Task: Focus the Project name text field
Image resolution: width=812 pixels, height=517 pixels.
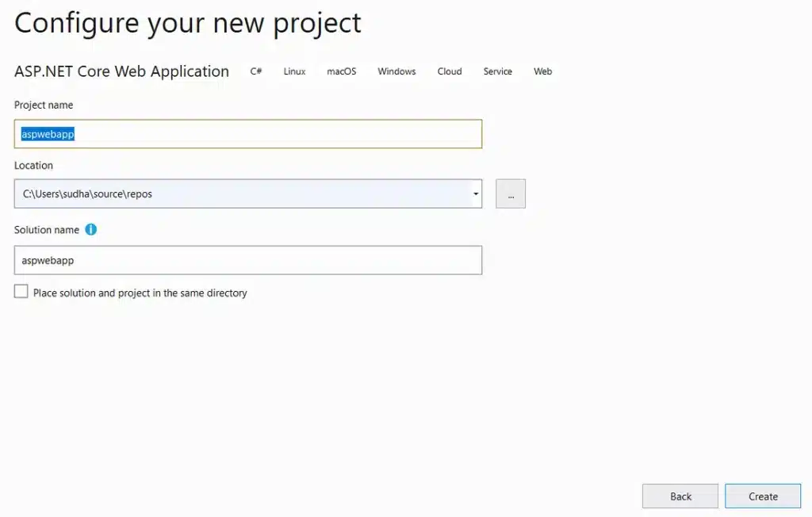Action: (x=248, y=134)
